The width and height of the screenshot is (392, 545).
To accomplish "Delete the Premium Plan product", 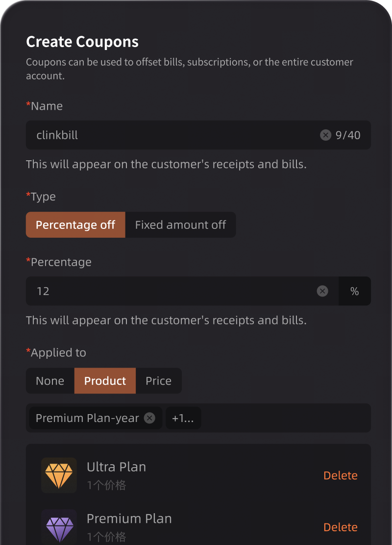I will [x=341, y=527].
